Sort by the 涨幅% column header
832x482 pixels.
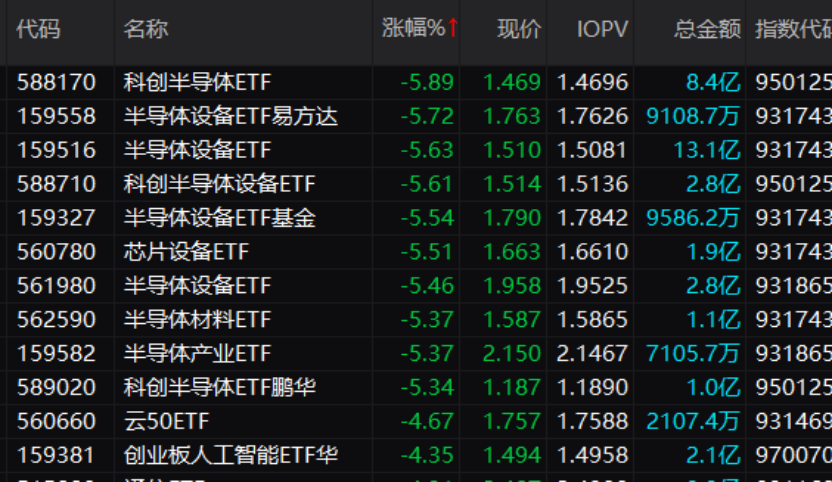[x=412, y=28]
